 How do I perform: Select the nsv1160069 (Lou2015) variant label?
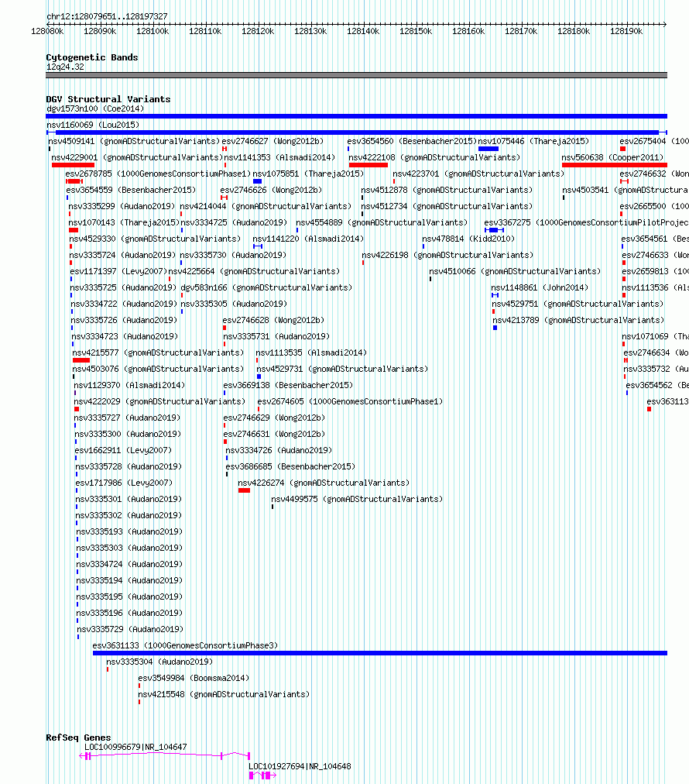coord(93,125)
